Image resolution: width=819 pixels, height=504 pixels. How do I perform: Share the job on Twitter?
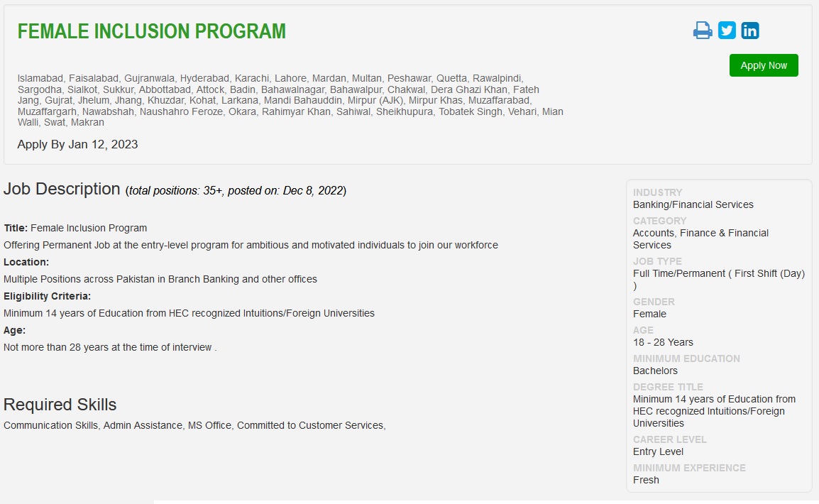[x=726, y=31]
